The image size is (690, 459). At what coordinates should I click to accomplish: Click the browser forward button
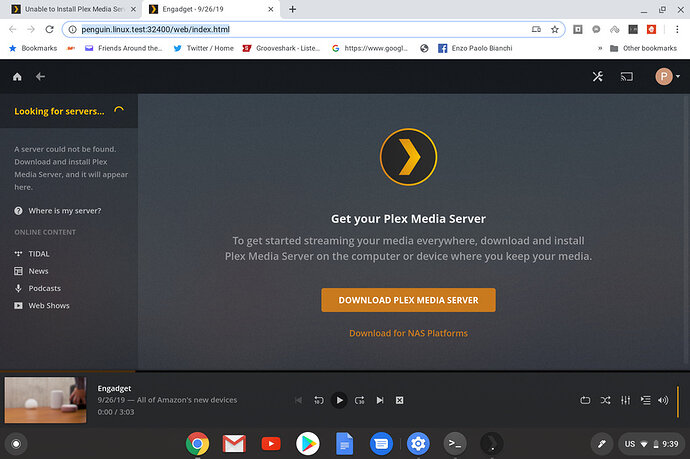pyautogui.click(x=31, y=29)
